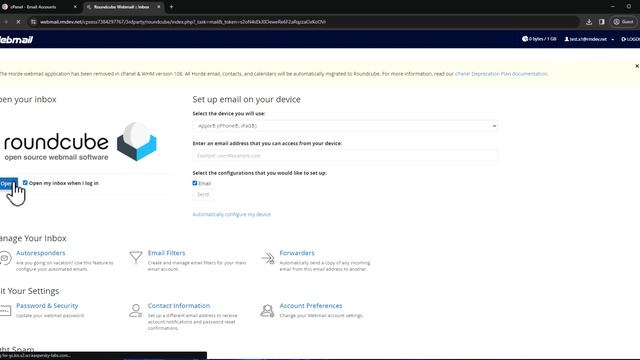Click the 'Set up email on your device' heading

click(x=246, y=100)
